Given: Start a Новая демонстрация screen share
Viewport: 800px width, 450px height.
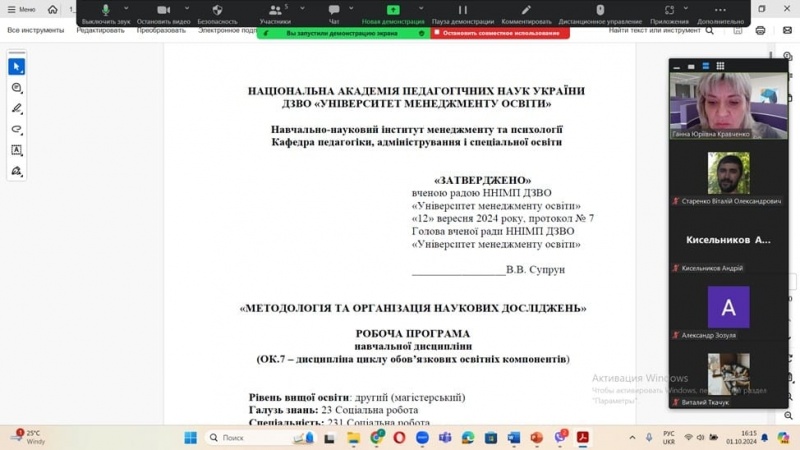Looking at the screenshot, I should pos(393,12).
